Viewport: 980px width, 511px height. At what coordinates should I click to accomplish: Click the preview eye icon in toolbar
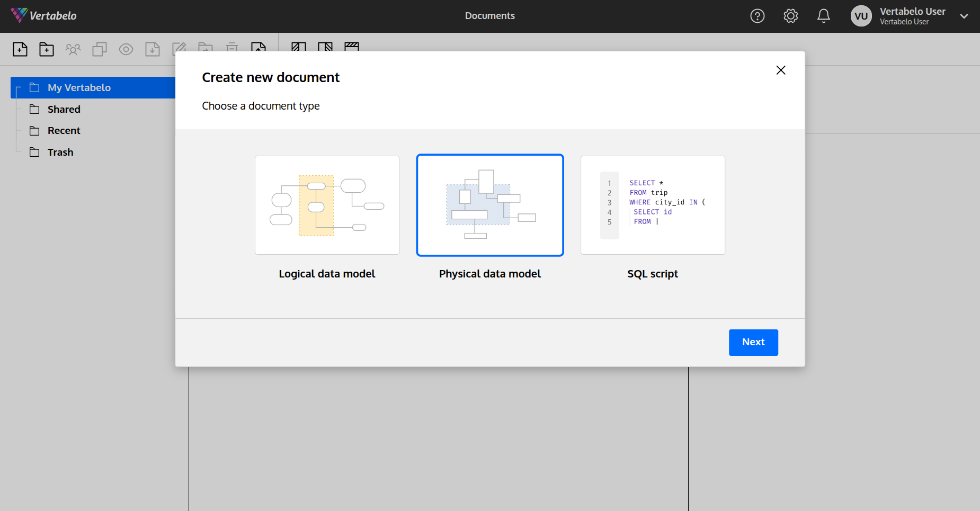coord(126,49)
